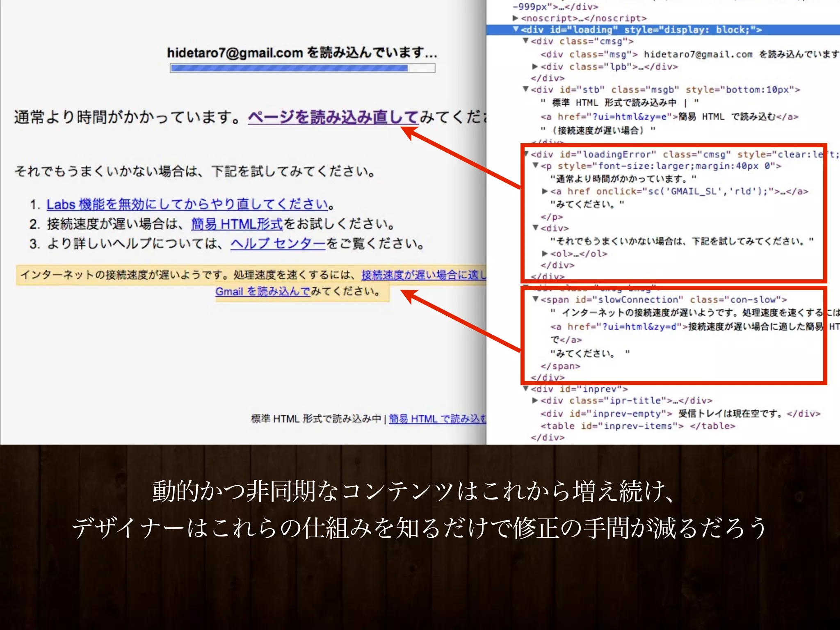The image size is (840, 630).
Task: Open the '簡易 HTML形式' link in step 2
Action: pyautogui.click(x=237, y=224)
